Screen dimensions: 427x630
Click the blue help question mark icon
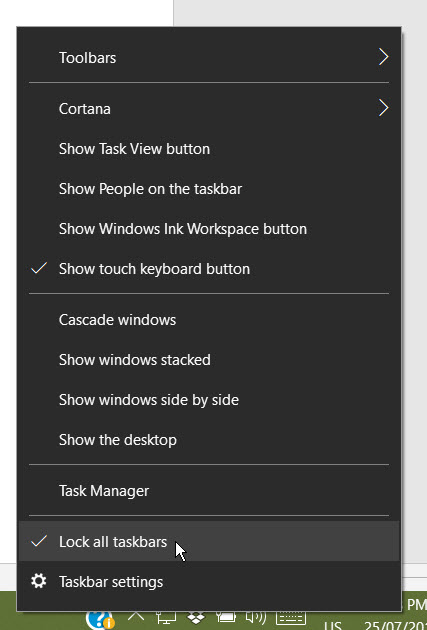pos(100,620)
